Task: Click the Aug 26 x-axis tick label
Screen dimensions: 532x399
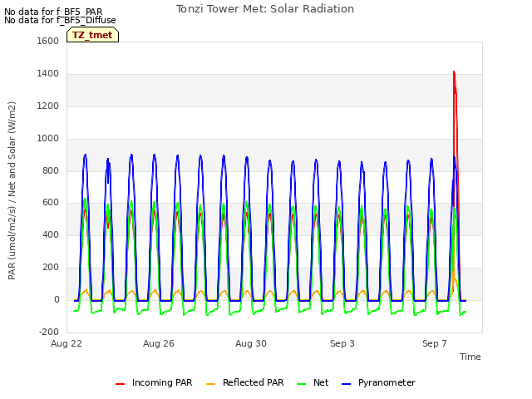Action: [159, 343]
